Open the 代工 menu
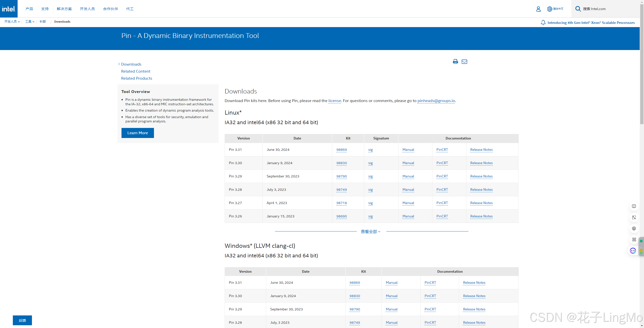 pos(130,9)
